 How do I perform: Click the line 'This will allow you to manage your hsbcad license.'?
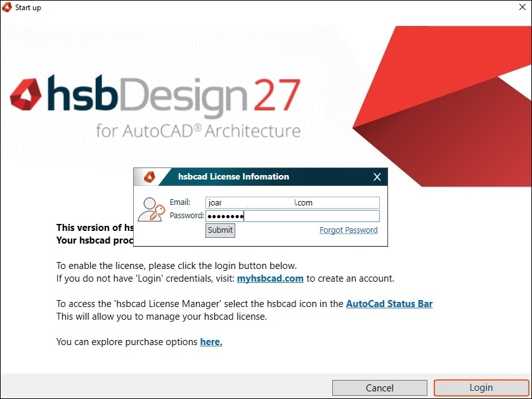click(x=162, y=317)
